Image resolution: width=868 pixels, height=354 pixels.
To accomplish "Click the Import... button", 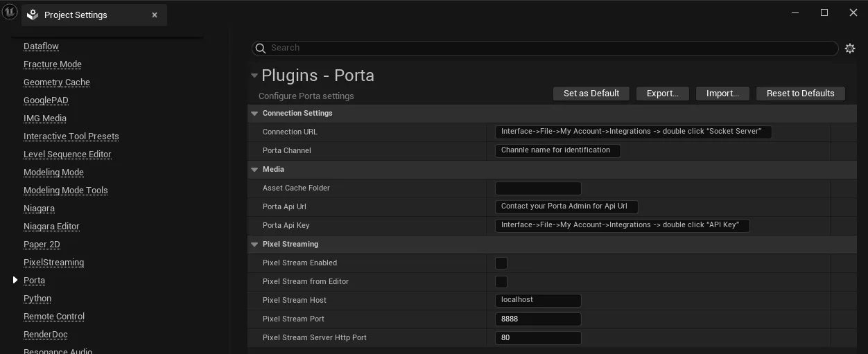I will coord(722,94).
